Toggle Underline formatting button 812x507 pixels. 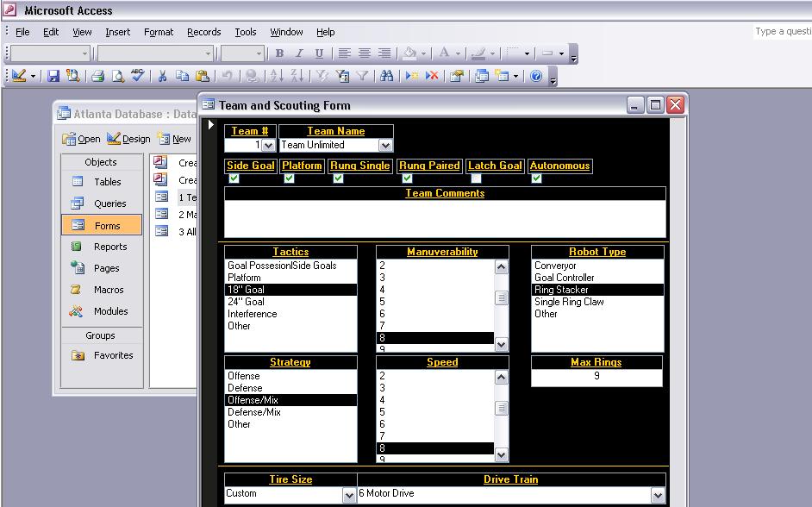tap(319, 53)
